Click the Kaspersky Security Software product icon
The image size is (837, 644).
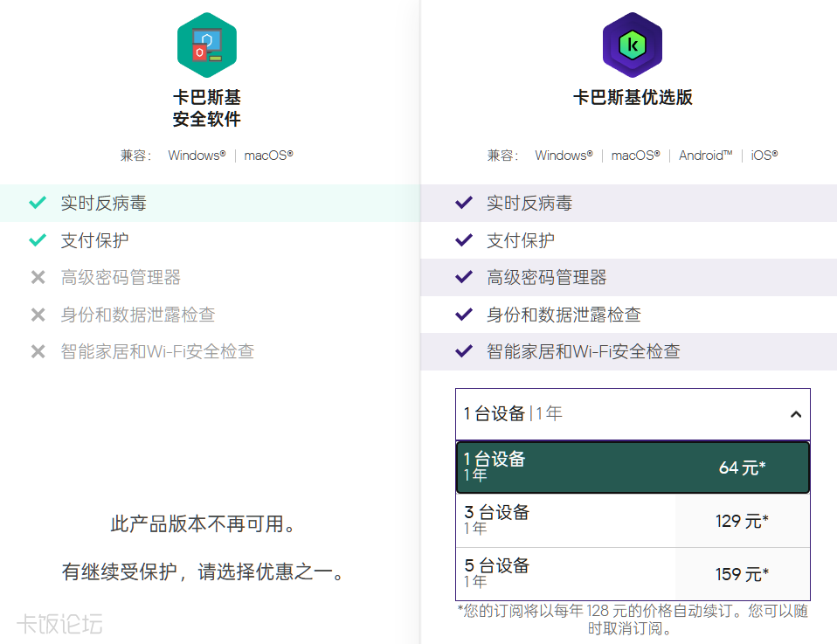point(206,45)
